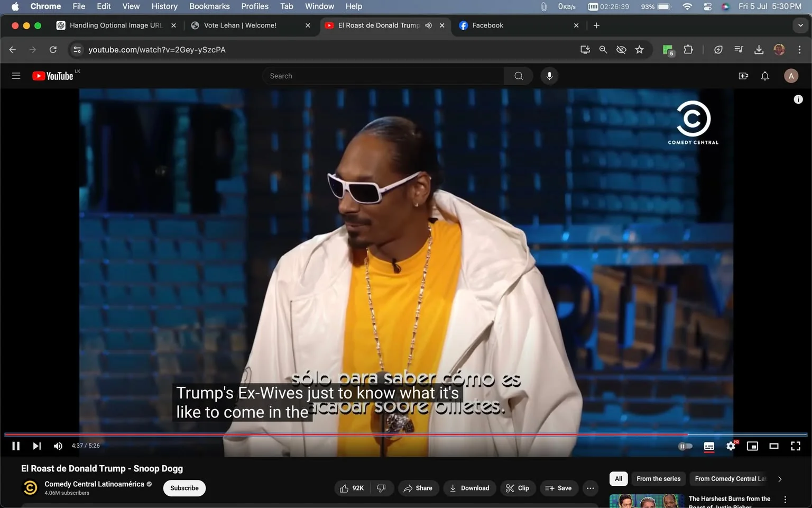The image size is (812, 508).
Task: Focus the YouTube Search field
Action: [x=383, y=76]
